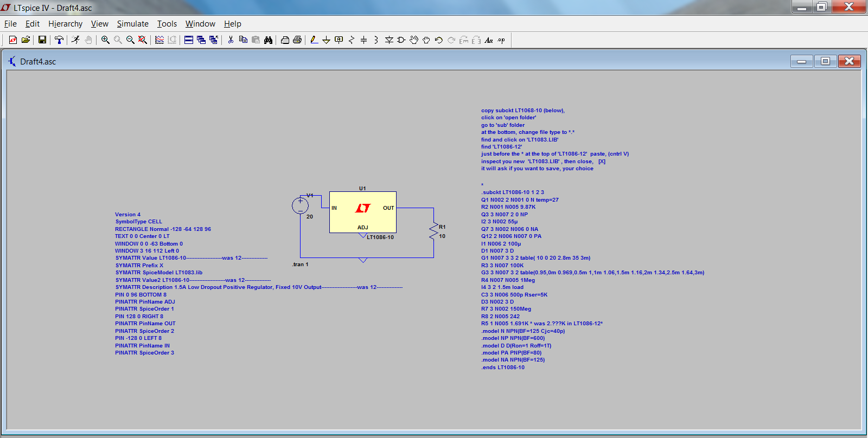Open the View menu
Image resolution: width=868 pixels, height=438 pixels.
coord(100,24)
